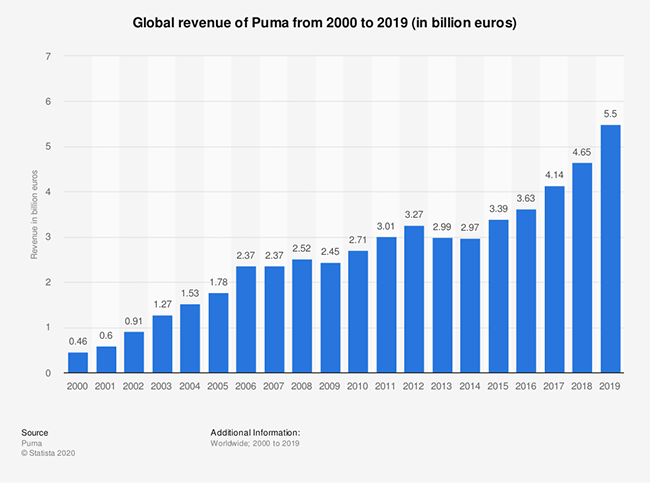Click the chart title text

coord(325,22)
